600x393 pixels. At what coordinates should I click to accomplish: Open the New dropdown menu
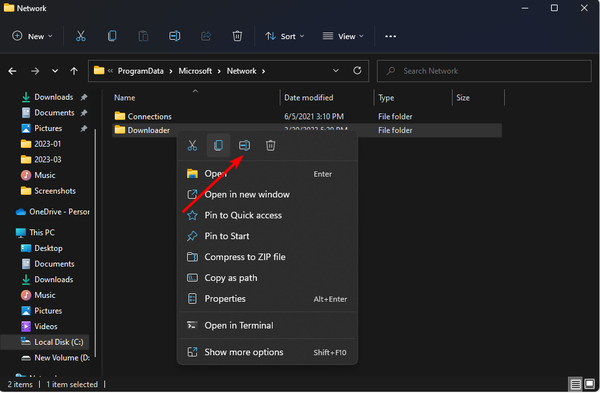pos(32,36)
